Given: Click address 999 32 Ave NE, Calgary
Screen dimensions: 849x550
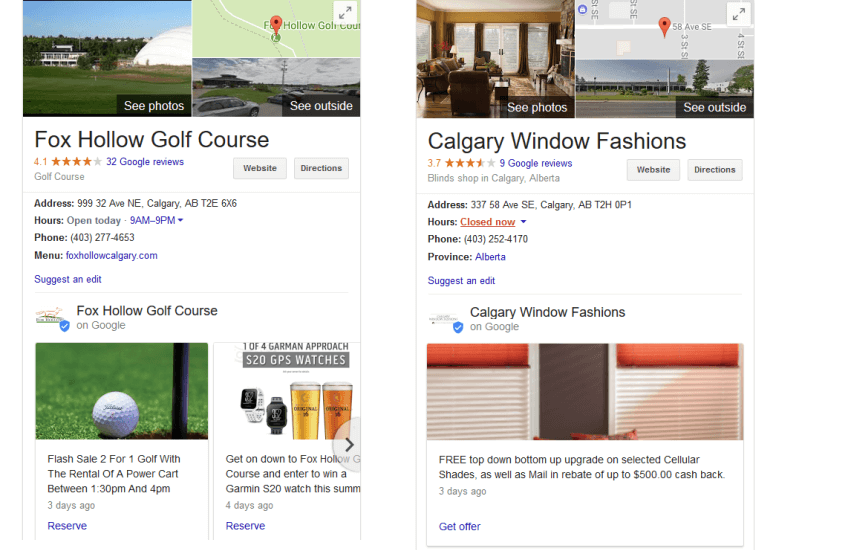Looking at the screenshot, I should coord(157,204).
